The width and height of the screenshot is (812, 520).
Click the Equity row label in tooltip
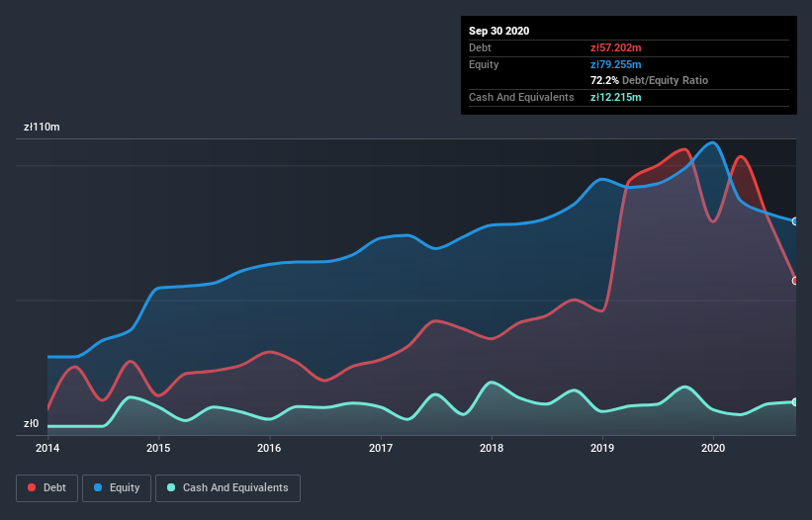pos(484,64)
